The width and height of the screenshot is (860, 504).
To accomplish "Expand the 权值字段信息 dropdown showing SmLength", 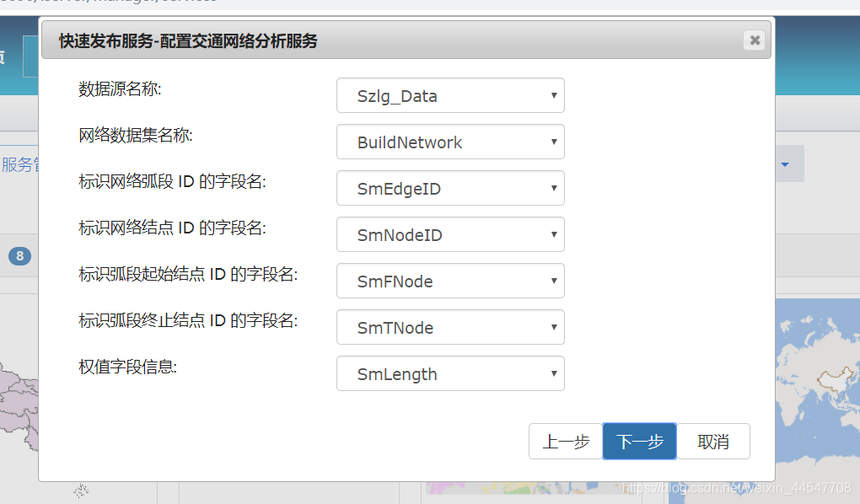I will tap(450, 373).
